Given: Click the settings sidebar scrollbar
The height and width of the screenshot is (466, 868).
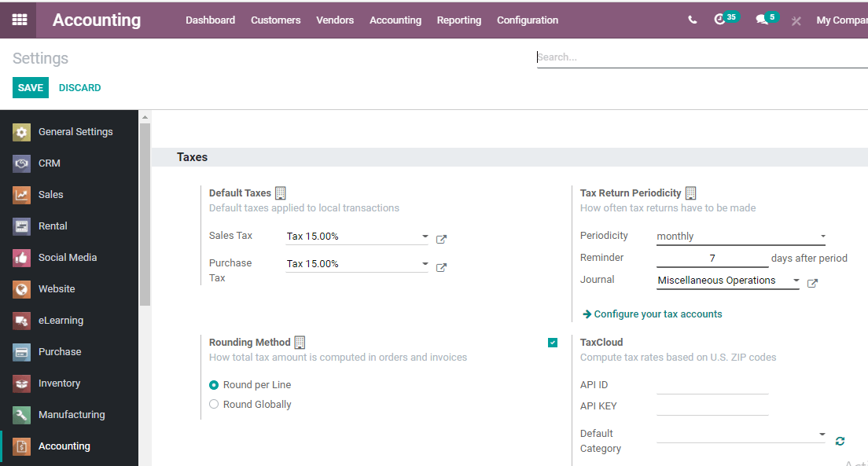Looking at the screenshot, I should coord(145,212).
